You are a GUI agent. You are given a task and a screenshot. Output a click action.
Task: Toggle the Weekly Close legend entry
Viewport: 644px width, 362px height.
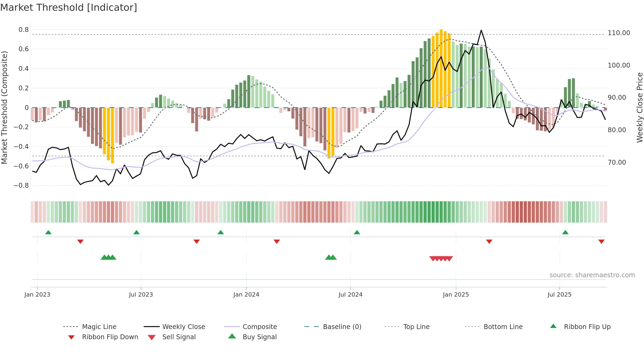tap(174, 327)
